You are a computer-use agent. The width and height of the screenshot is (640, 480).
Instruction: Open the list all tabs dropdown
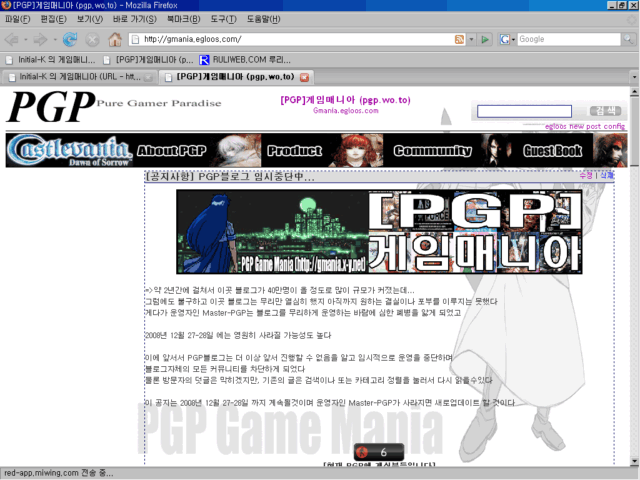[x=634, y=77]
